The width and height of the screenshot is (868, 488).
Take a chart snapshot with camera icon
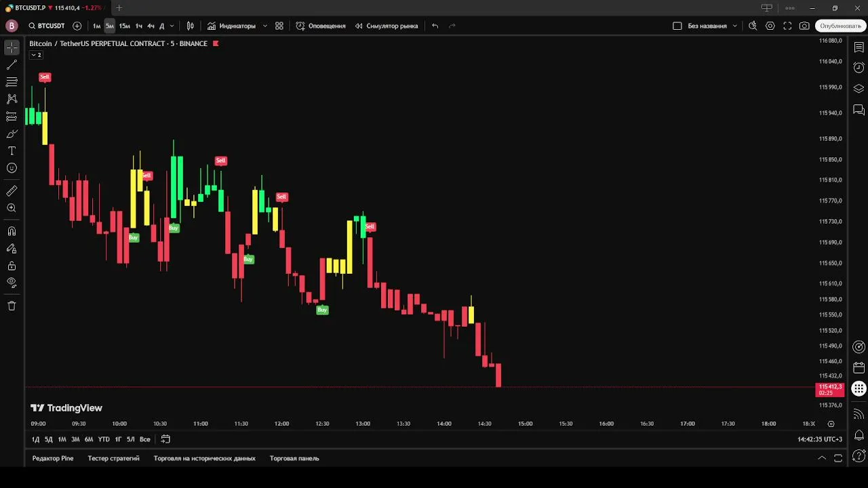coord(804,26)
